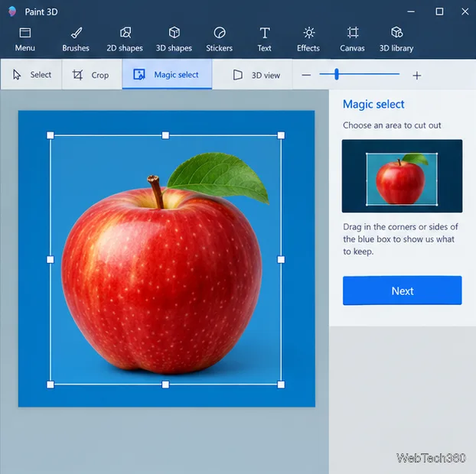This screenshot has width=476, height=474.
Task: Click the zoom slider handle
Action: [337, 74]
